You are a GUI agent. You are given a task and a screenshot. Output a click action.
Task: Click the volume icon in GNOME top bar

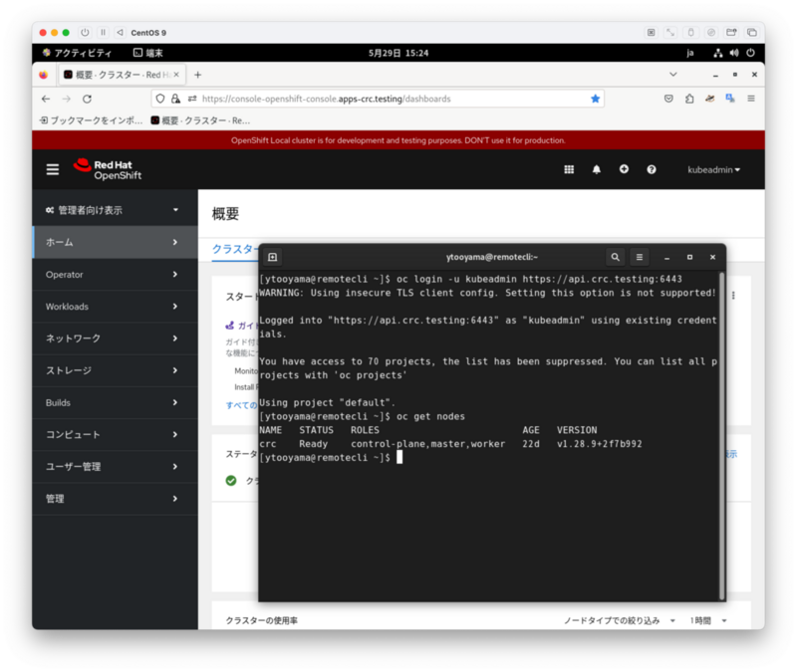tap(734, 53)
